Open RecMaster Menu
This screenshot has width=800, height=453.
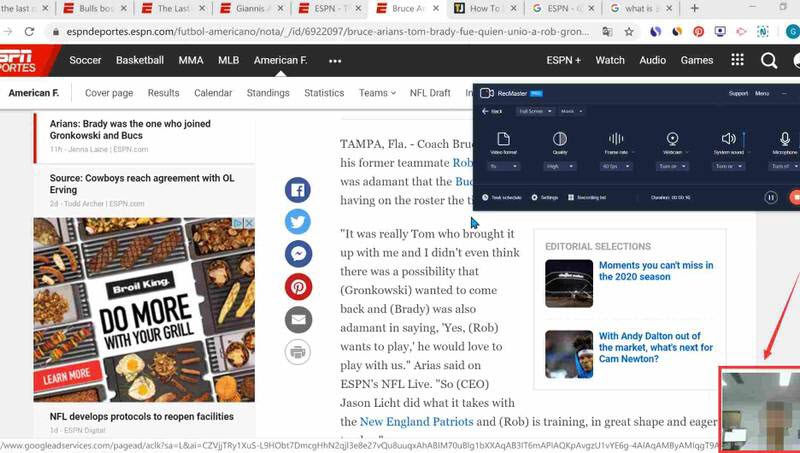(762, 93)
